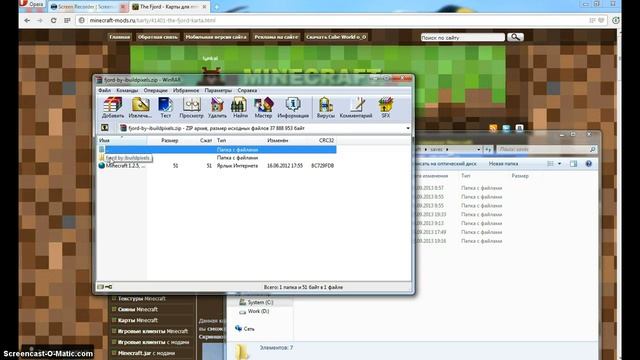Screen dimensions: 640x360
Task: Go up one level in WinRAR
Action: click(x=104, y=128)
